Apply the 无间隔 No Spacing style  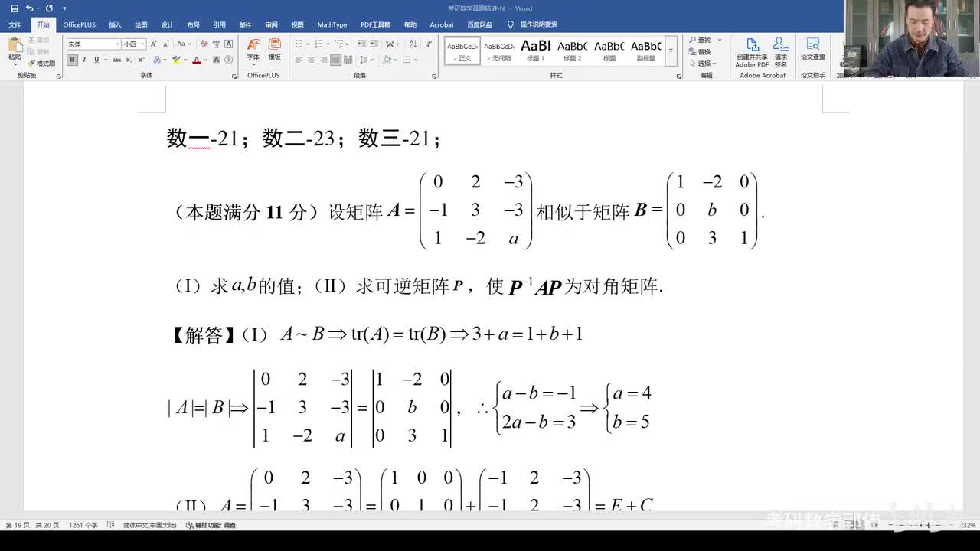point(499,51)
